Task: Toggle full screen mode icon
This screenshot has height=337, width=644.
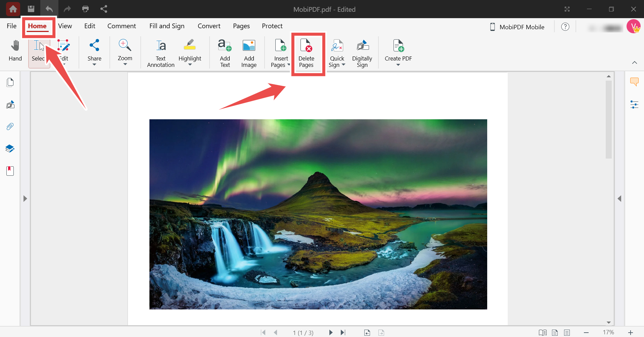Action: point(567,9)
